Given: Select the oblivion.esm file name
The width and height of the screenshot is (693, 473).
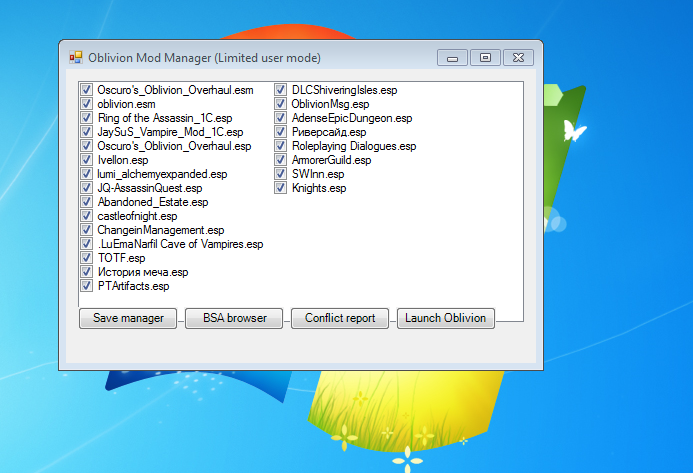Looking at the screenshot, I should coord(126,104).
